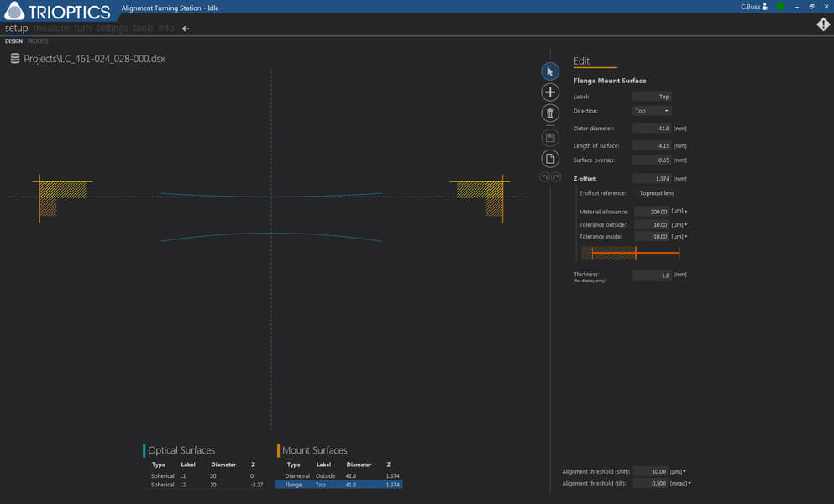This screenshot has width=834, height=504.
Task: Open Alignment threshold tilt unit dropdown
Action: [x=680, y=484]
